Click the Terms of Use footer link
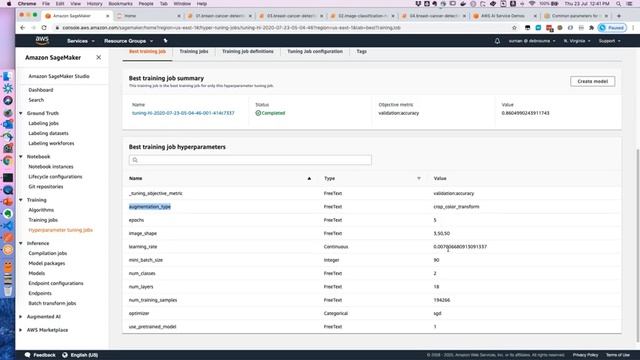Screen dimensions: 640x360 click(618, 355)
